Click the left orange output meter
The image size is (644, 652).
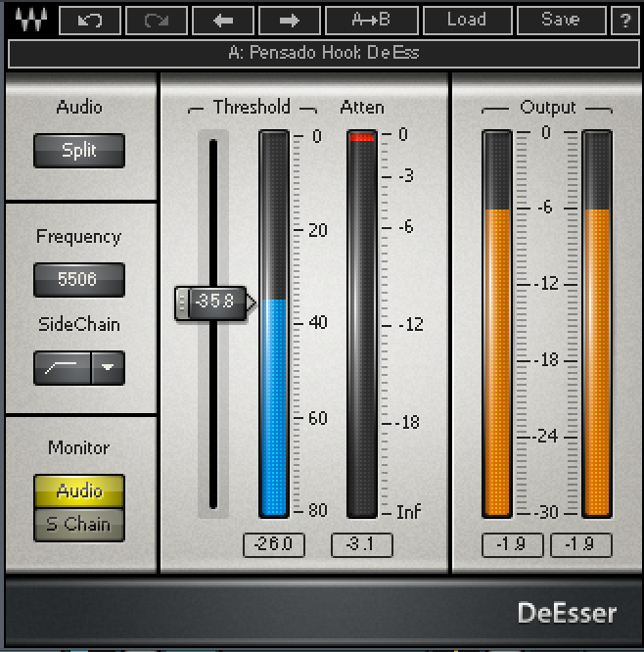coord(497,324)
